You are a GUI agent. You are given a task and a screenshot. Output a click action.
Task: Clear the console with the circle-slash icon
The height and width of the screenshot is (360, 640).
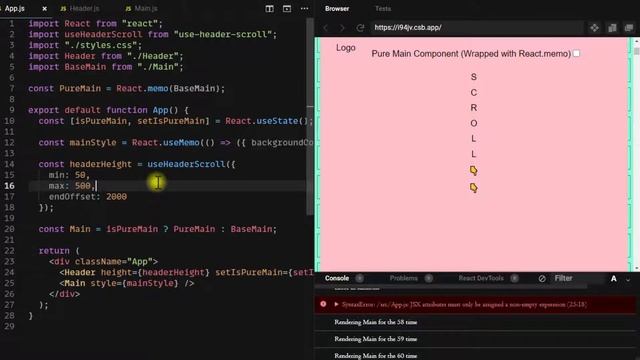point(542,279)
